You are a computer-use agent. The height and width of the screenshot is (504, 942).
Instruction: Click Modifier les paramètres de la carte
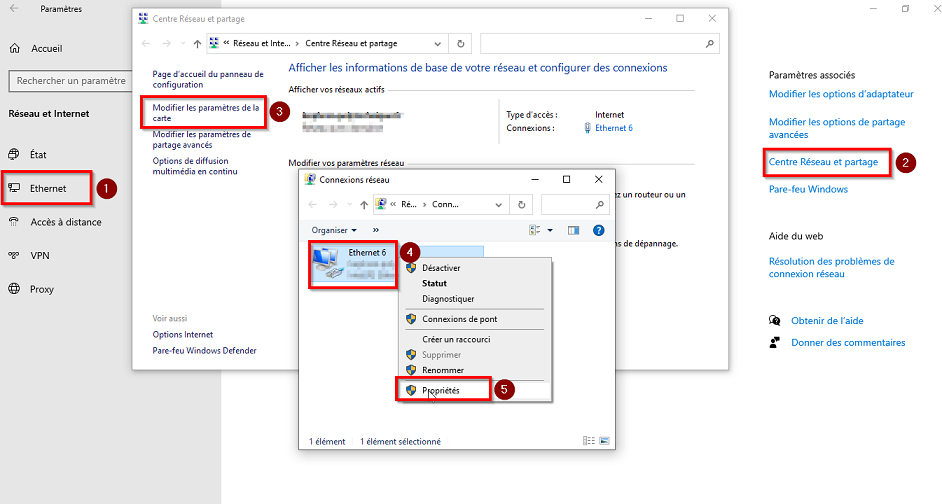click(205, 113)
